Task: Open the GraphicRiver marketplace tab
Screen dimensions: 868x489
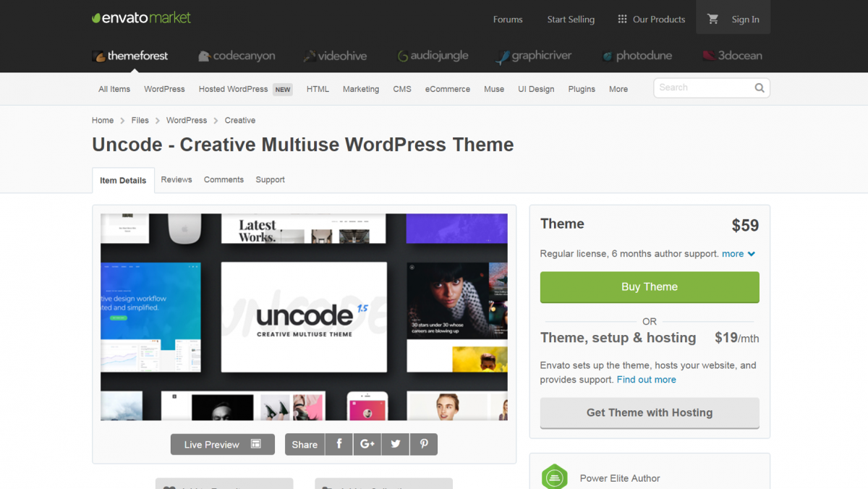Action: click(x=534, y=56)
